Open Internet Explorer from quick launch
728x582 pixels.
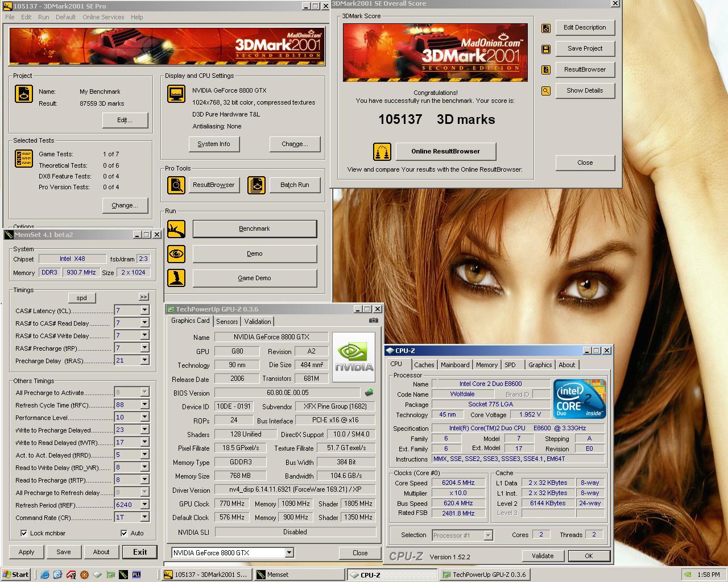click(x=45, y=575)
